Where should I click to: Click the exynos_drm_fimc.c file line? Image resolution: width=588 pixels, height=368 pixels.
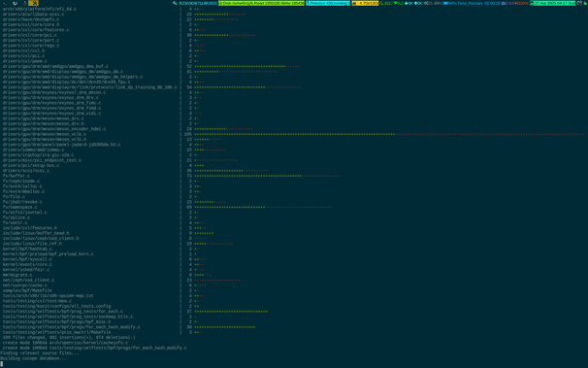pyautogui.click(x=51, y=103)
